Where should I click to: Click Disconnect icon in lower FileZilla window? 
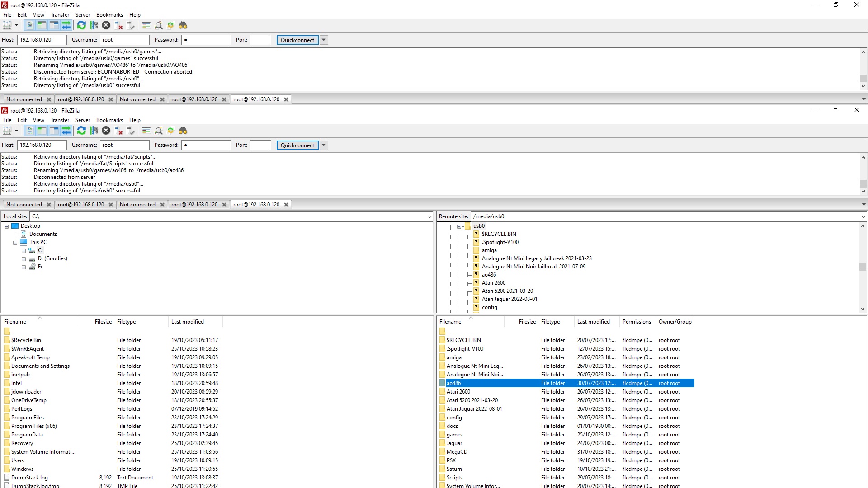click(x=118, y=131)
